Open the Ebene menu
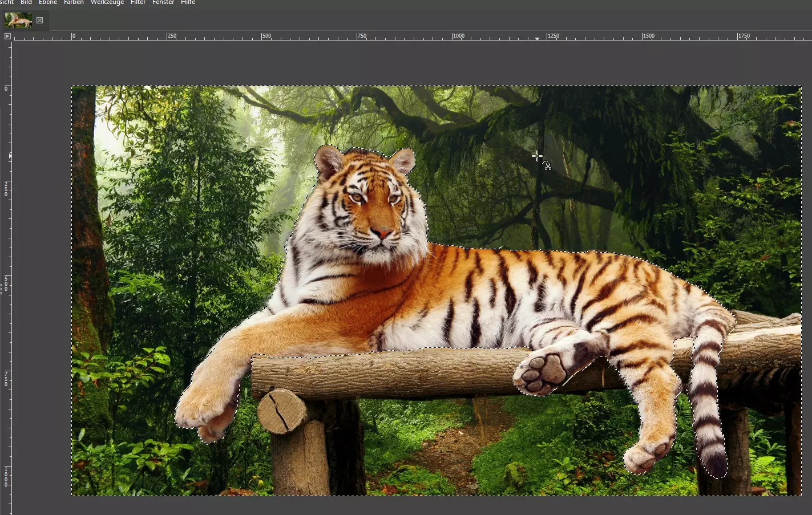The height and width of the screenshot is (515, 812). 48,3
